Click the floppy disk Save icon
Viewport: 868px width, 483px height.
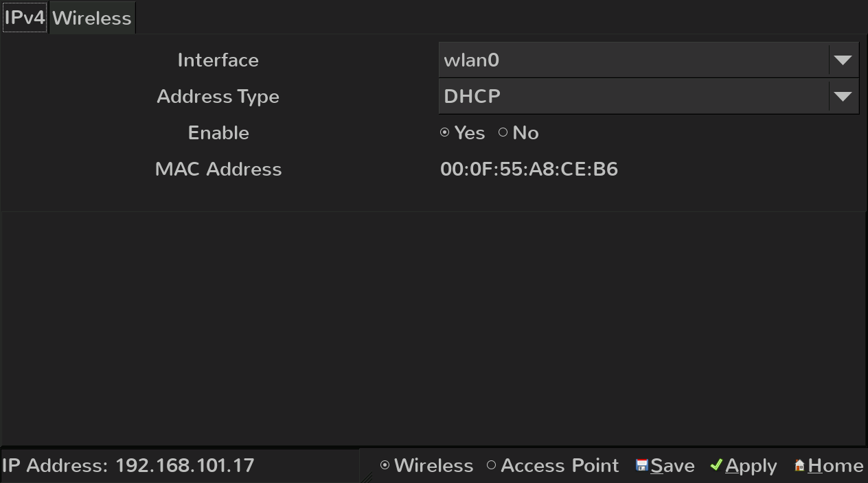tap(642, 466)
